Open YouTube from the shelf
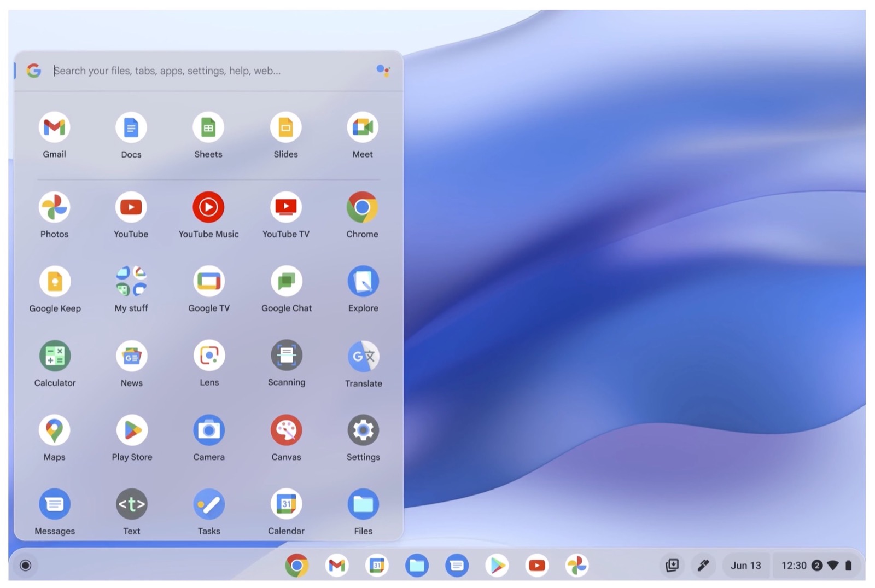 coord(537,565)
